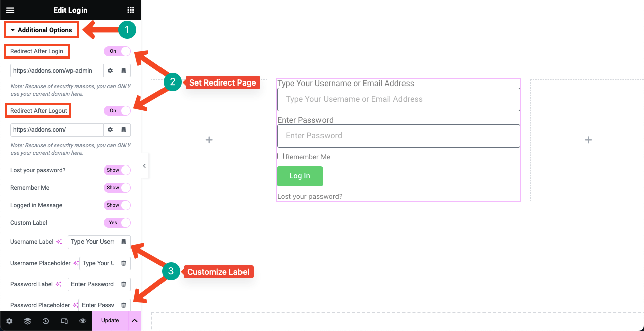Open the History icon in bottom bar
Screen dimensions: 644x331
pyautogui.click(x=46, y=321)
